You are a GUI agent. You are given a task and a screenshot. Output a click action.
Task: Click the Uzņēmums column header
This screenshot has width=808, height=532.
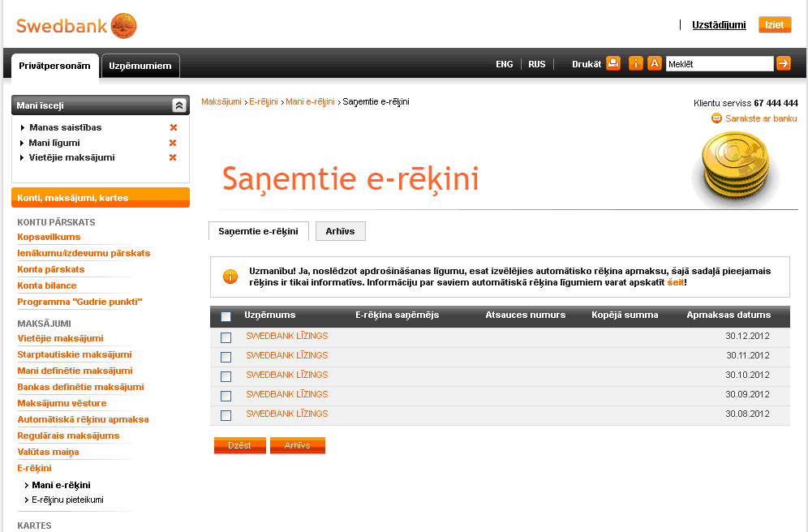[x=270, y=315]
